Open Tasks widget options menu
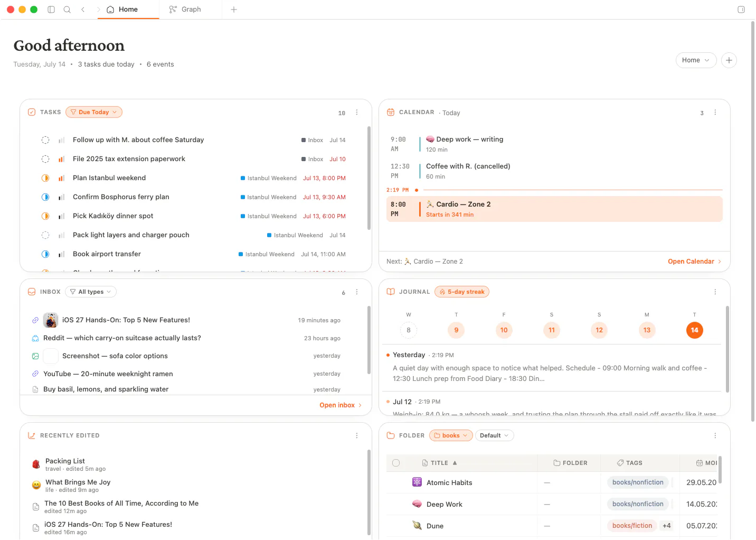The image size is (756, 540). [x=357, y=113]
